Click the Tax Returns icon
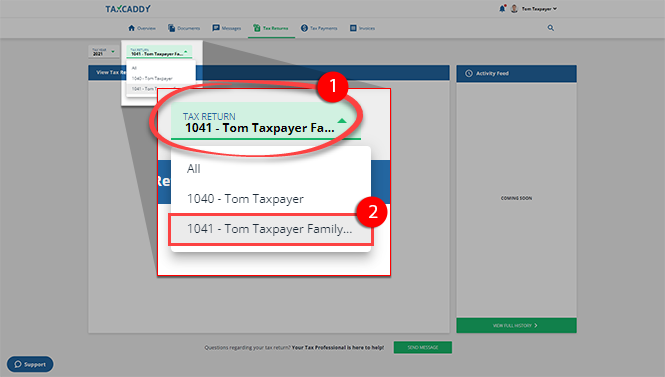This screenshot has height=377, width=665. pyautogui.click(x=257, y=28)
